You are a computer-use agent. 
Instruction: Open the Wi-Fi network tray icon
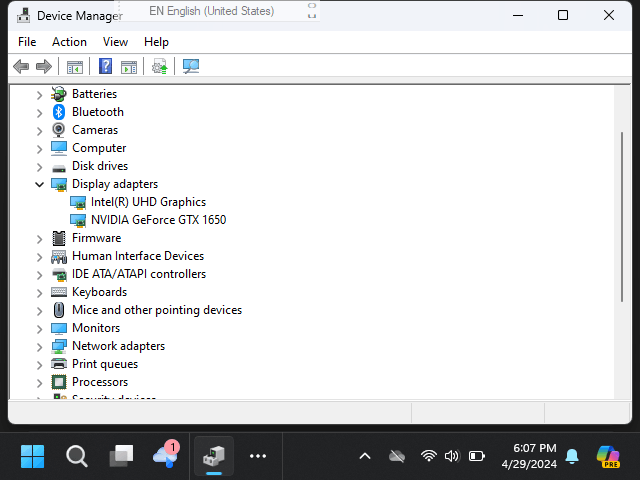click(429, 456)
